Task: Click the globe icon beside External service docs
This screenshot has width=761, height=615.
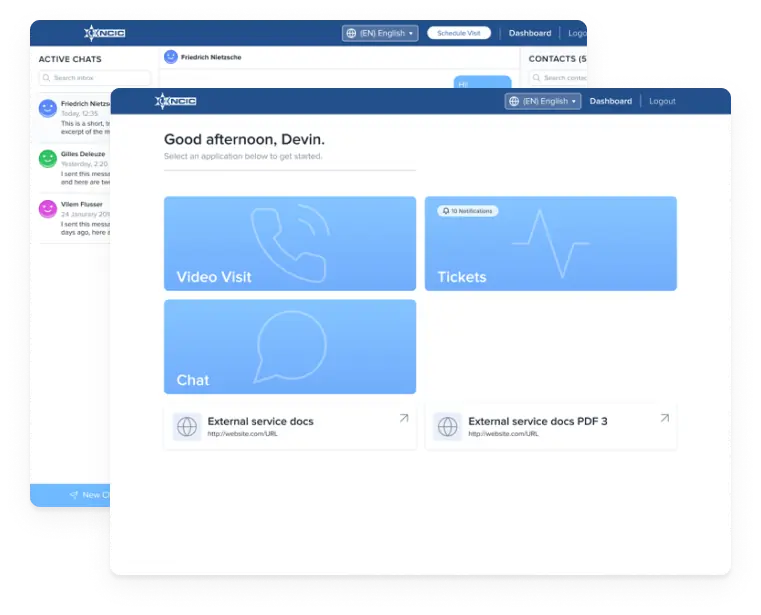Action: pos(187,427)
